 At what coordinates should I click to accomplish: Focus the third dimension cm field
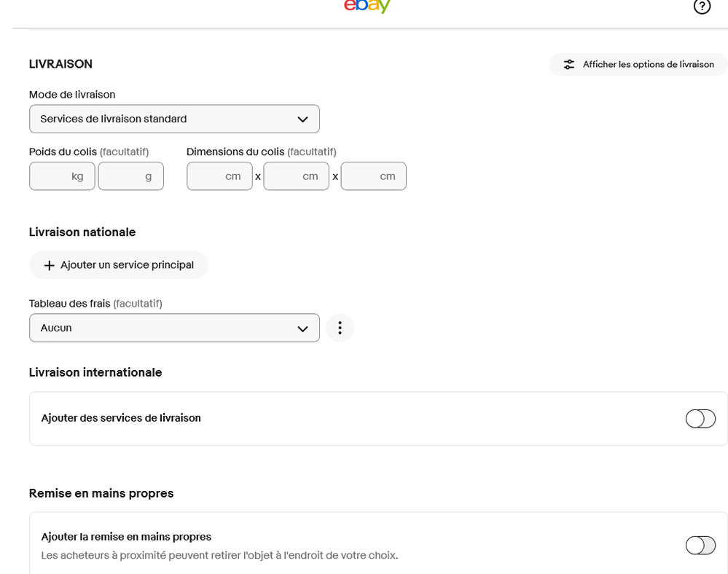(x=373, y=176)
